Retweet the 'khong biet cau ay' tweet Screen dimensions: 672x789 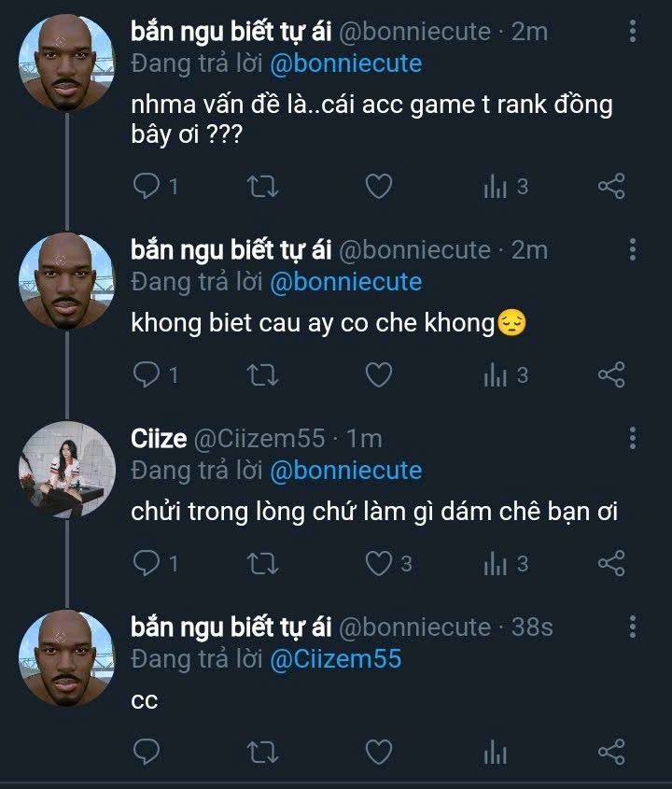click(x=262, y=374)
